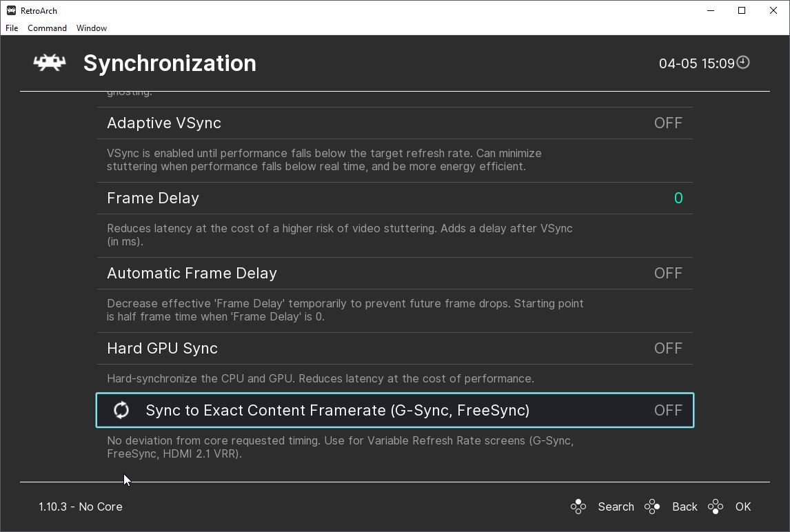Maximize the RetroArch window
The width and height of the screenshot is (790, 532).
point(742,10)
